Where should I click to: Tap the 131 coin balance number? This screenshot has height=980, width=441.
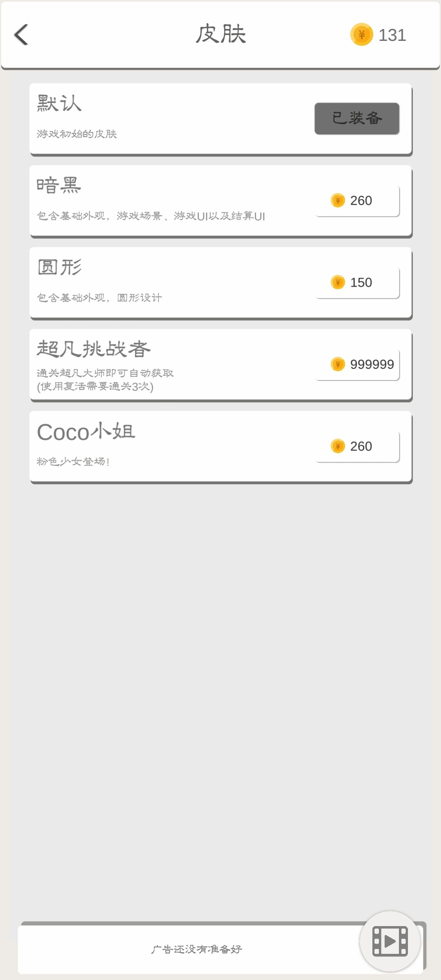pos(392,35)
